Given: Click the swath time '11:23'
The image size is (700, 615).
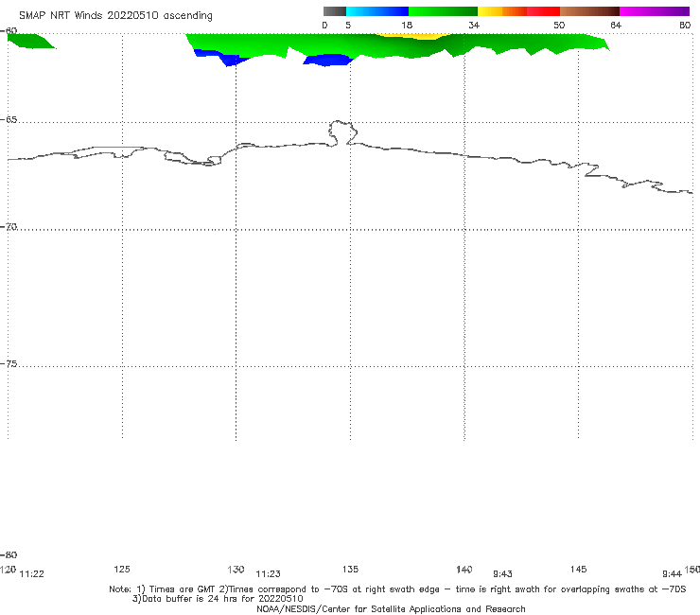Looking at the screenshot, I should tap(268, 574).
